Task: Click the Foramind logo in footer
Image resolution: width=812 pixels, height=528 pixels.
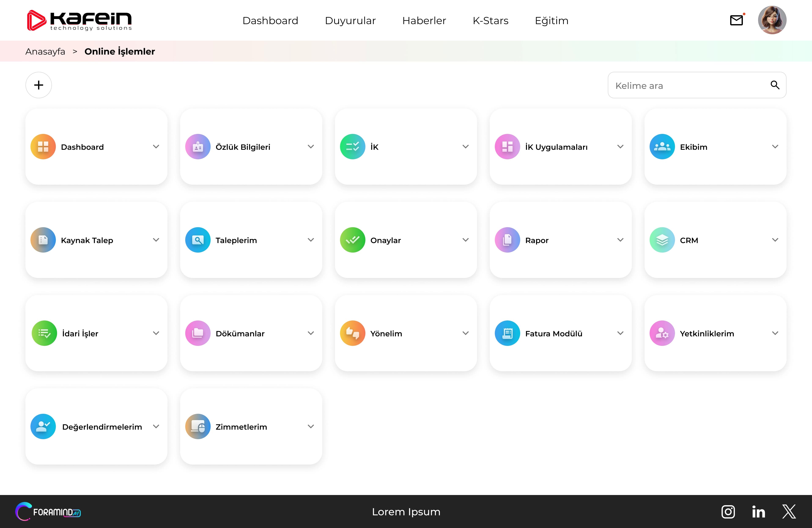Action: point(48,512)
